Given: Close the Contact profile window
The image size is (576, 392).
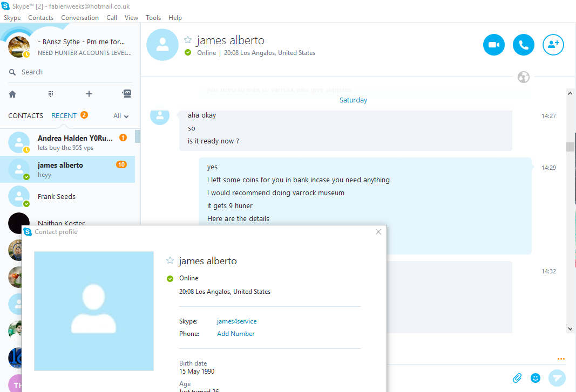Looking at the screenshot, I should click(378, 232).
